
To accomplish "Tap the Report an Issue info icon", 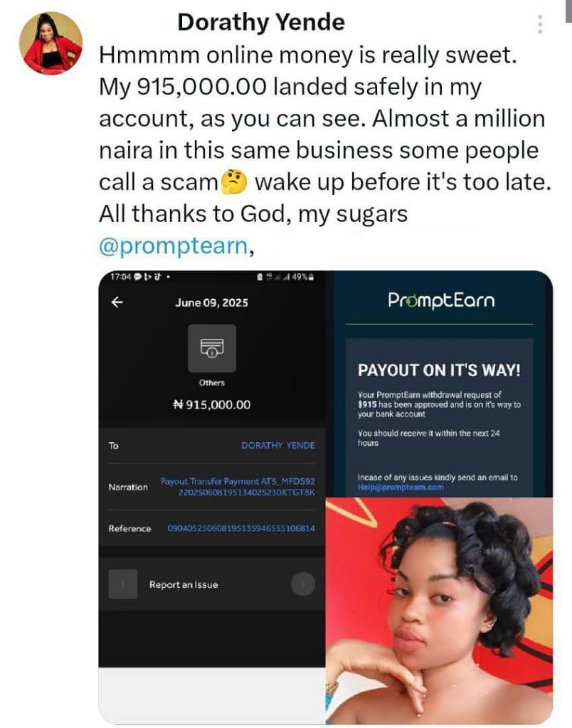I will pos(122,584).
